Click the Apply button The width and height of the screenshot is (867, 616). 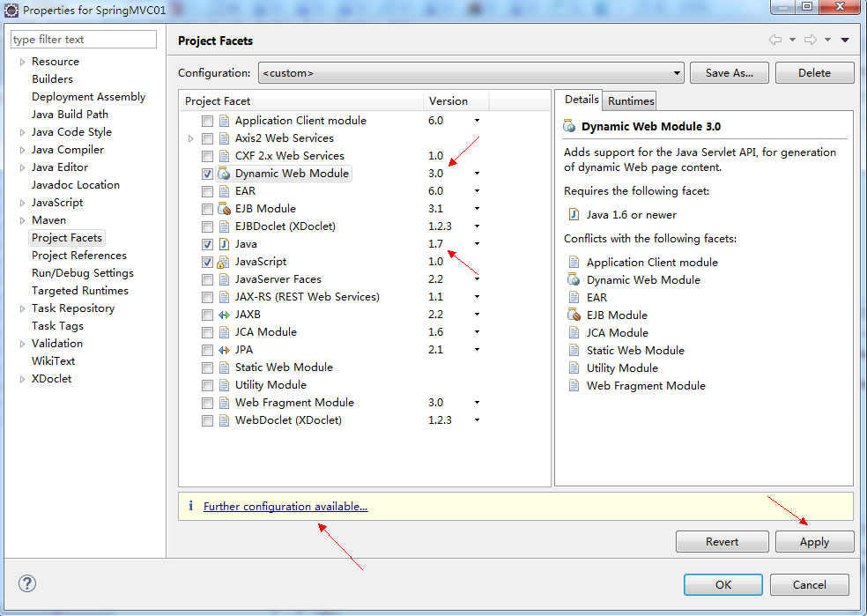pos(814,541)
